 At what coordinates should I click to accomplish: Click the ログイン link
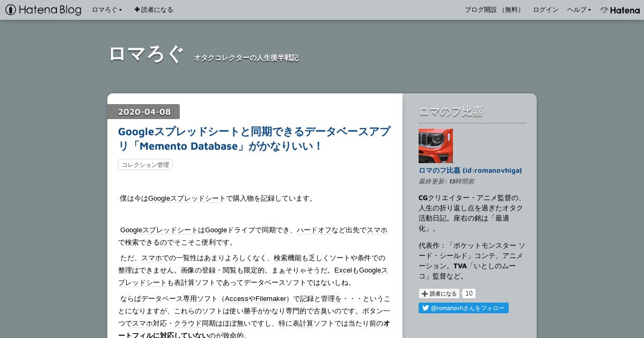(x=545, y=10)
